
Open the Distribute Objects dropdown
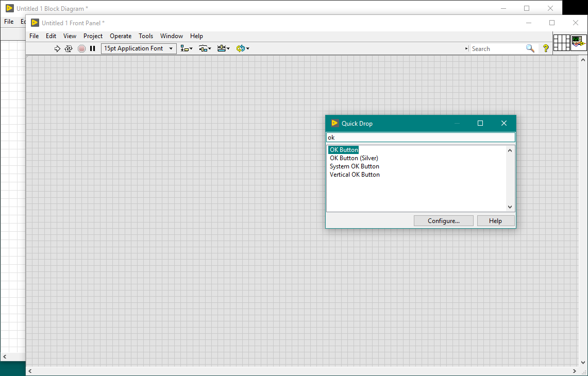[x=205, y=48]
